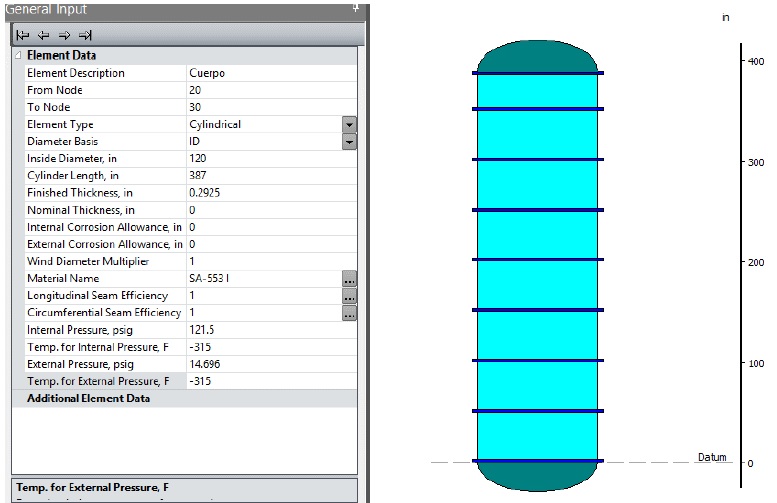777x503 pixels.
Task: Go to the next element arrow
Action: (x=65, y=33)
